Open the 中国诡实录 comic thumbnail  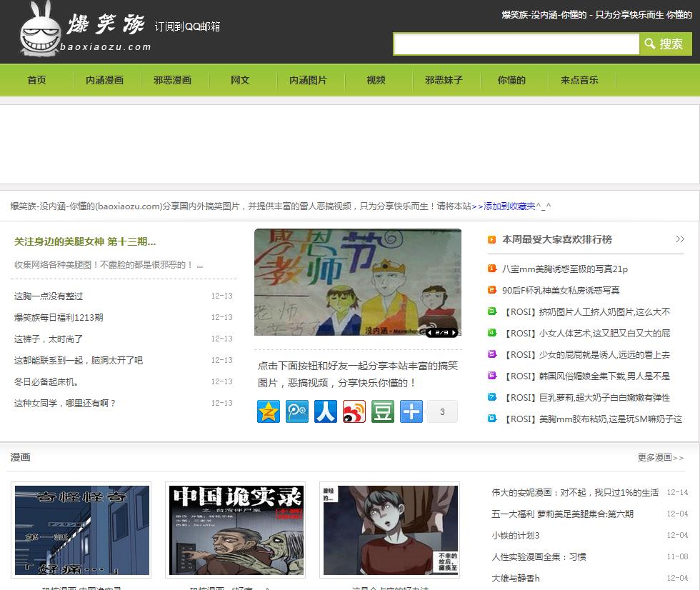click(235, 530)
